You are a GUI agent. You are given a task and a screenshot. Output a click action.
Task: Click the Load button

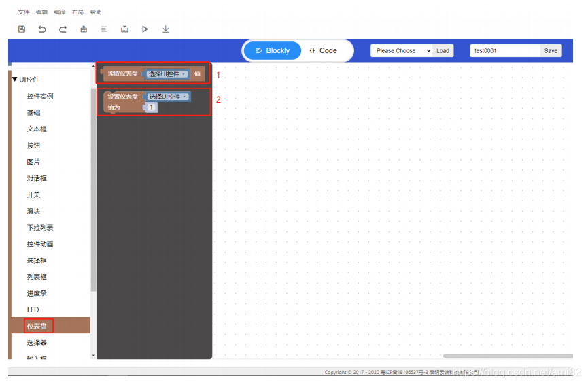tap(443, 50)
